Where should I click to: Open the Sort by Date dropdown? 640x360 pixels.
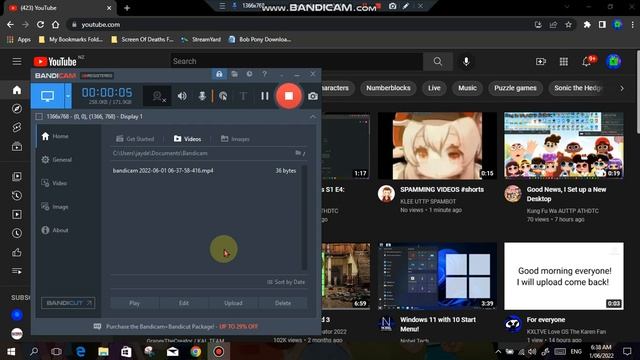286,282
